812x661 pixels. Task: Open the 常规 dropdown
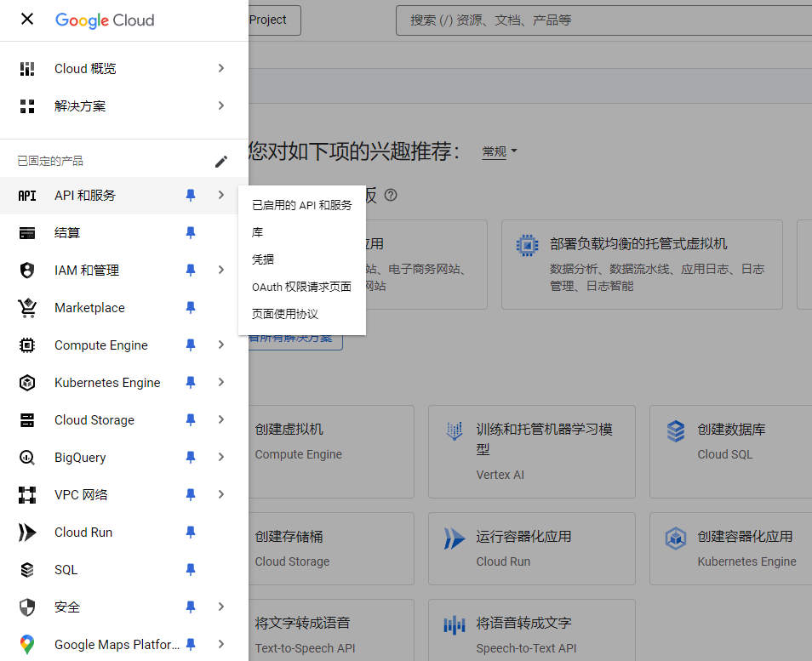pyautogui.click(x=500, y=151)
